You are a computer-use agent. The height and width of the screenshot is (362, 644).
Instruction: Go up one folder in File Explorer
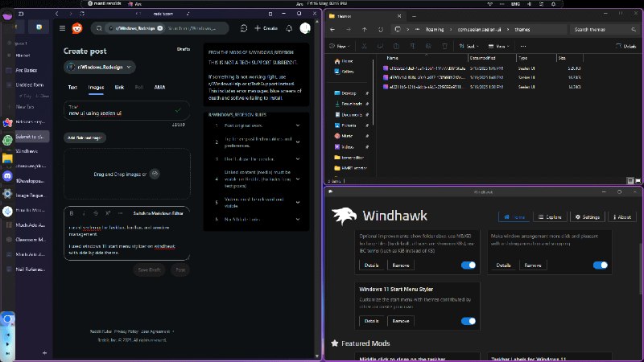(365, 30)
